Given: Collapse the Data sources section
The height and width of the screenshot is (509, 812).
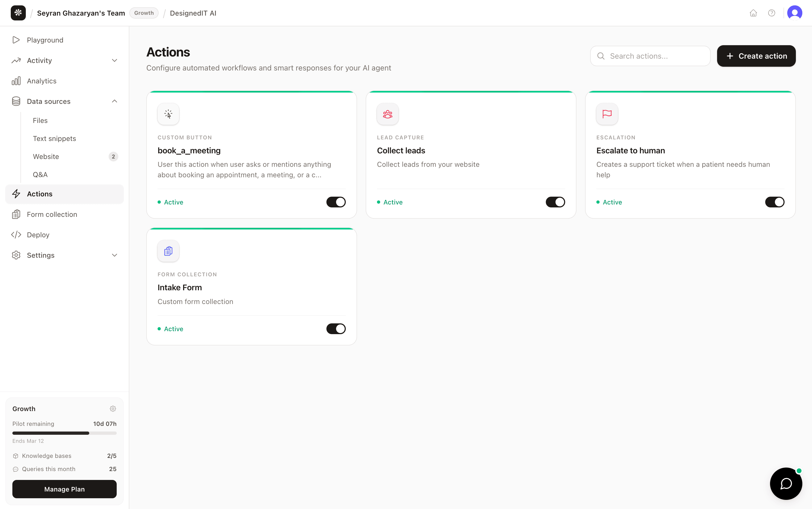Looking at the screenshot, I should (x=114, y=101).
